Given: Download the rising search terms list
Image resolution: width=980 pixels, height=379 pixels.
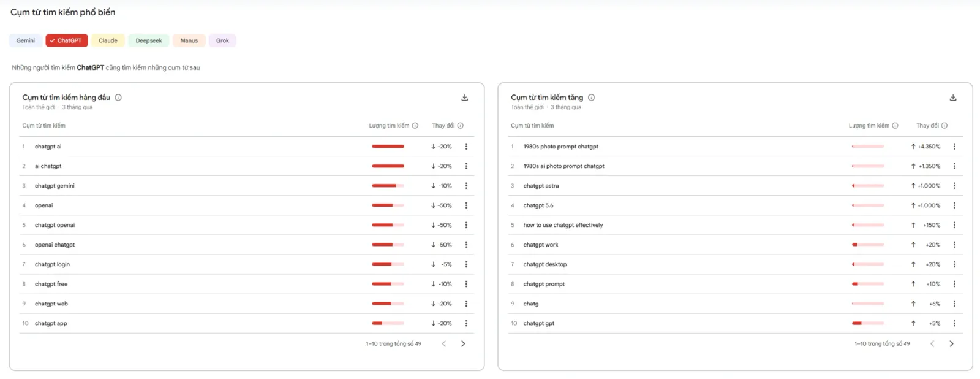Looking at the screenshot, I should (953, 98).
